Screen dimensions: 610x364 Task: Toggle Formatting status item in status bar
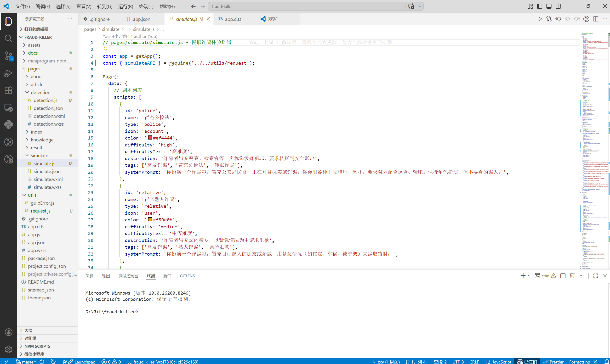(583, 362)
